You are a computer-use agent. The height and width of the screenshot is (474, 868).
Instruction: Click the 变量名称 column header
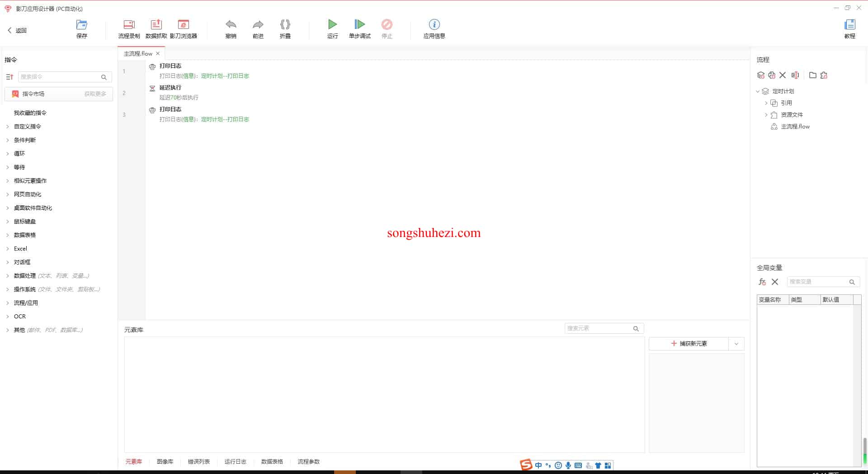pyautogui.click(x=773, y=300)
